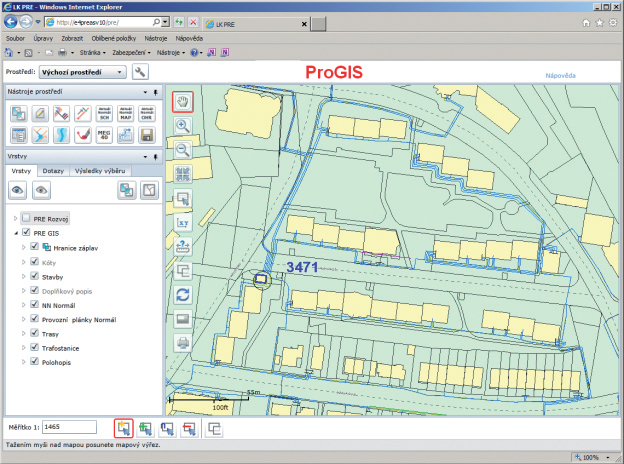The height and width of the screenshot is (464, 624).
Task: Expand the Provozní plánky Normál node
Action: tap(23, 319)
